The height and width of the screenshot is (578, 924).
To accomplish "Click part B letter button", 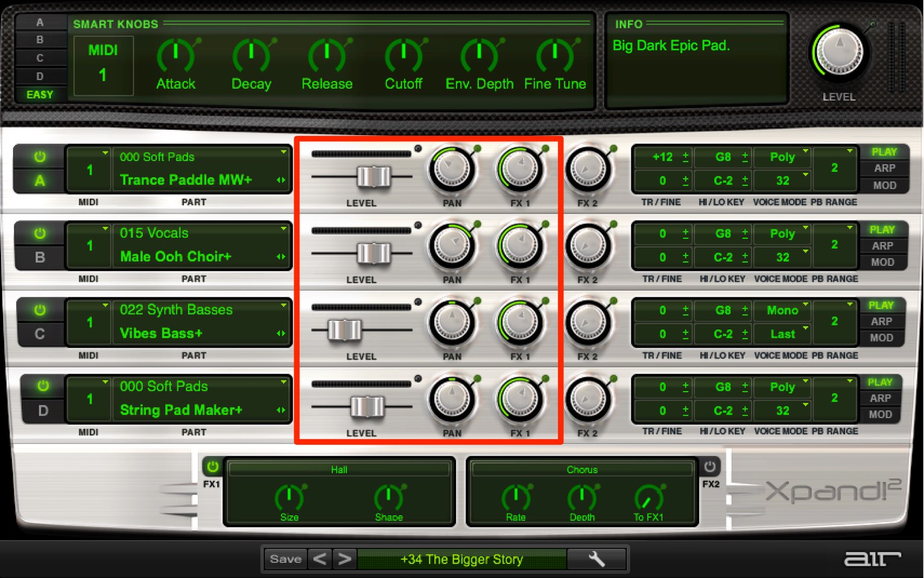I will 40,257.
